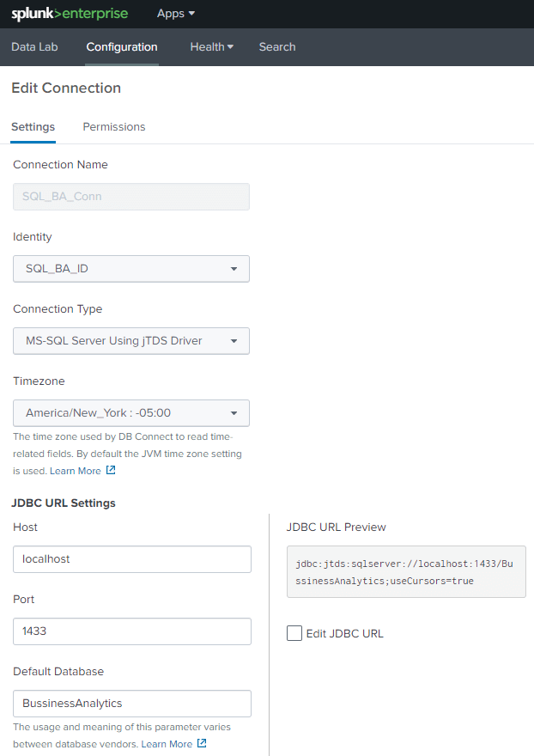Click Learn More link under Timezone
Viewport: 534px width, 756px height.
76,471
